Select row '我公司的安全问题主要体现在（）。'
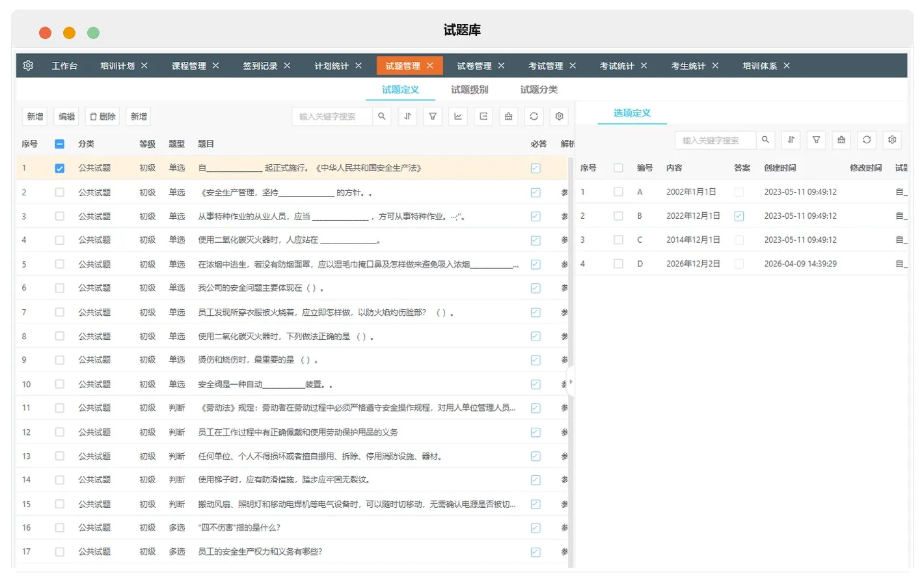Screen dimensions: 924x586 click(x=261, y=288)
